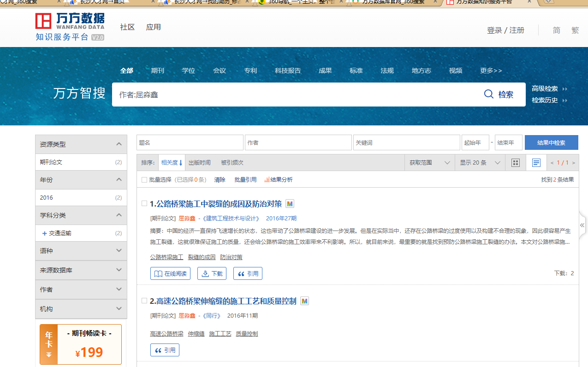The height and width of the screenshot is (367, 588).
Task: Click the 作者 input field
Action: [298, 142]
